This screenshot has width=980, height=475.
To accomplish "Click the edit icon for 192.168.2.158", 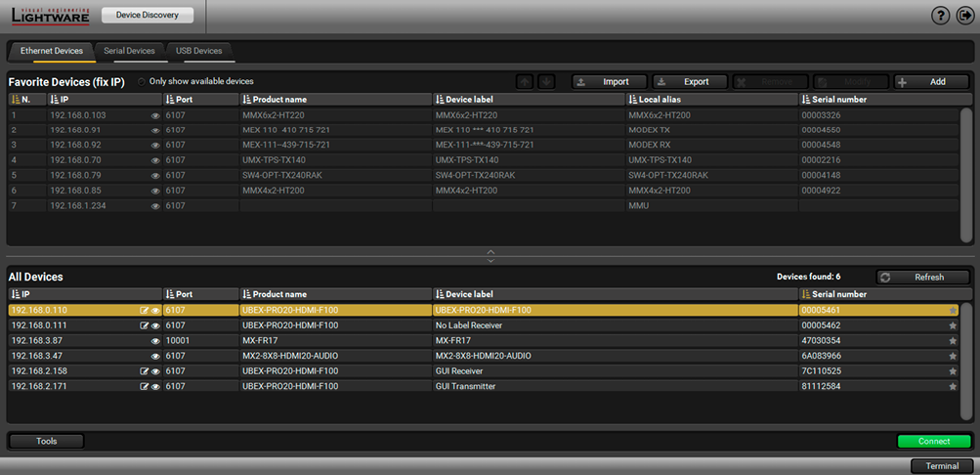I will click(145, 371).
